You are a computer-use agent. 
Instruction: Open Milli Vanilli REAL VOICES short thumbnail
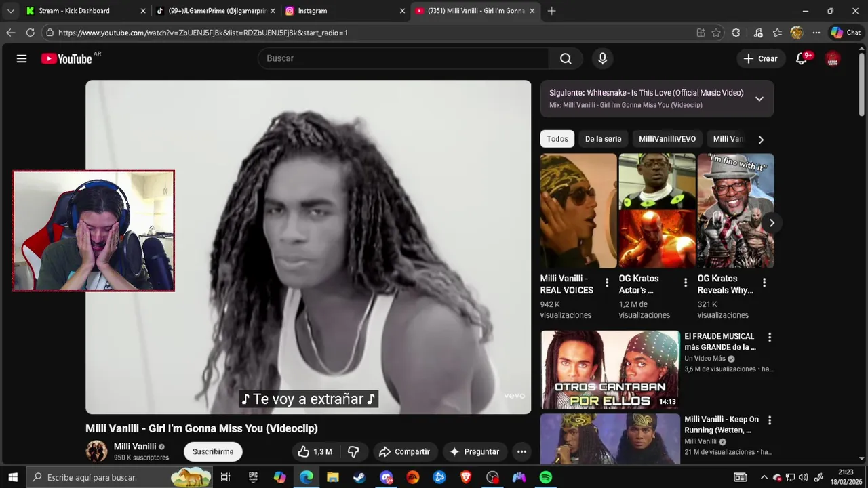coord(578,211)
